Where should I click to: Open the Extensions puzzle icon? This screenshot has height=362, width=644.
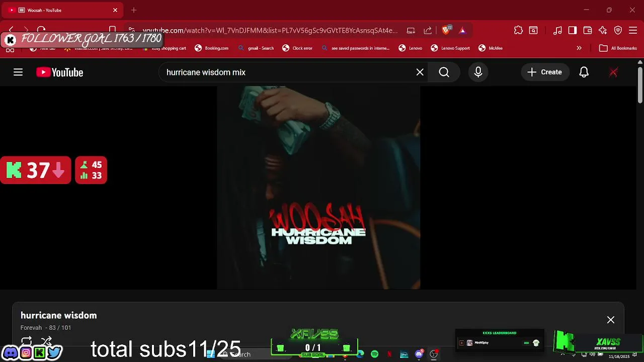tap(518, 30)
